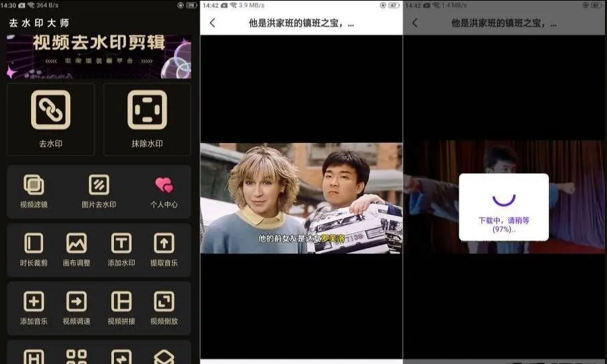
Task: Tap the 下载中，请稍等 progress dialog
Action: click(x=504, y=207)
